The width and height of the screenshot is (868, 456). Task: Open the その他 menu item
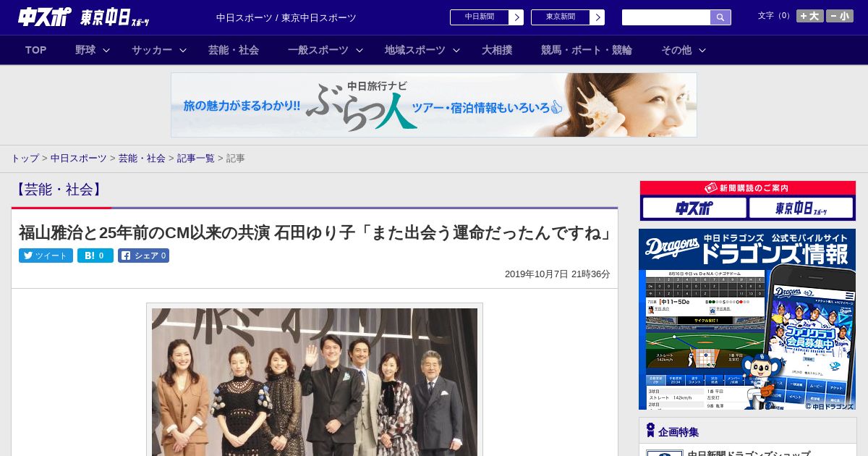pos(676,50)
